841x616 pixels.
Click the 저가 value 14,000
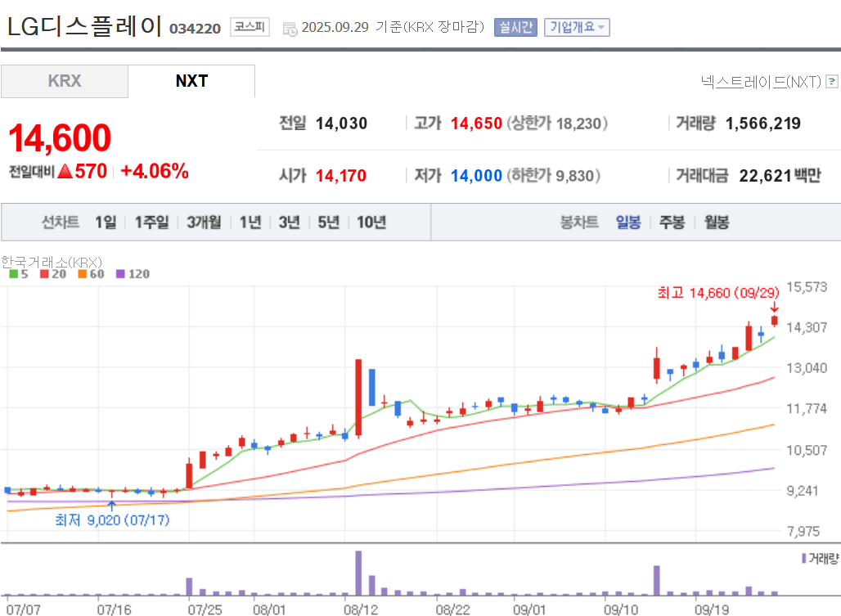476,175
